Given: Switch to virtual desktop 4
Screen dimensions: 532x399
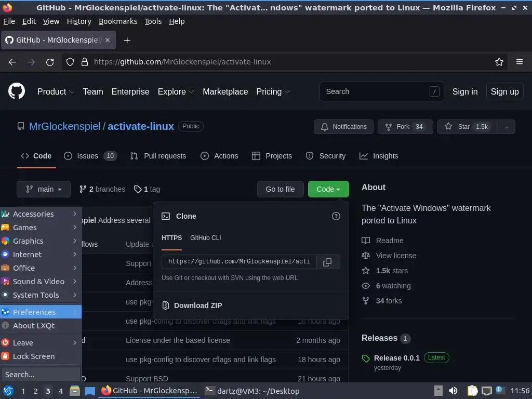Looking at the screenshot, I should (x=60, y=391).
